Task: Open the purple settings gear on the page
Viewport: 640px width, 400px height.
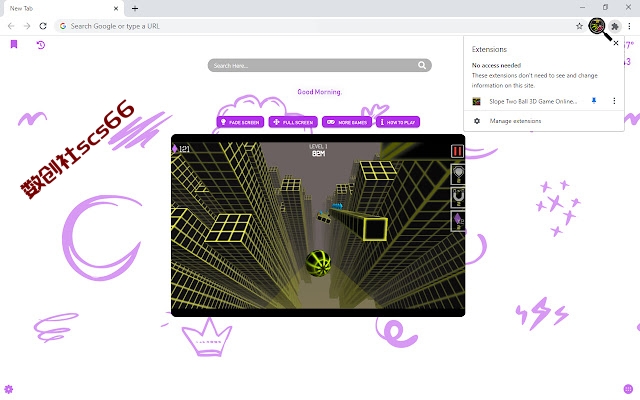Action: 9,389
